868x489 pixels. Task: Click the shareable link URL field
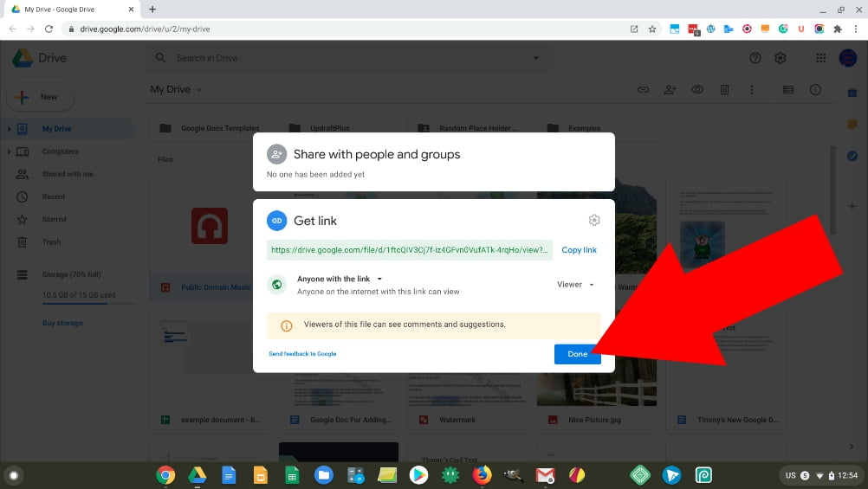click(410, 250)
